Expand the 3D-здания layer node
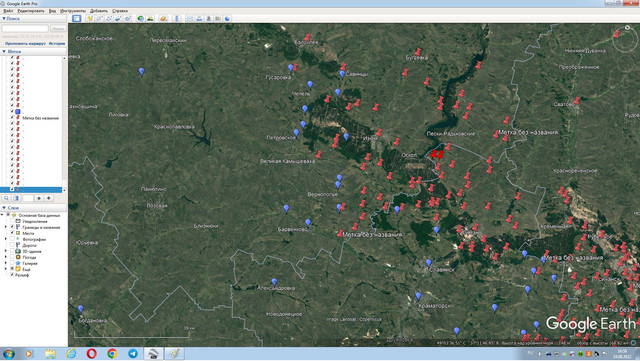This screenshot has height=361, width=640. pos(6,251)
